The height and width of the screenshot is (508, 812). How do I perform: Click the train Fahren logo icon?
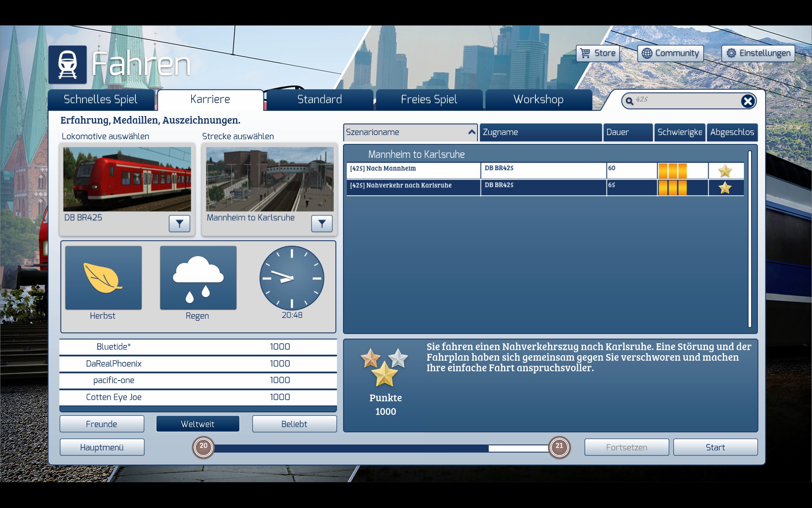[67, 65]
